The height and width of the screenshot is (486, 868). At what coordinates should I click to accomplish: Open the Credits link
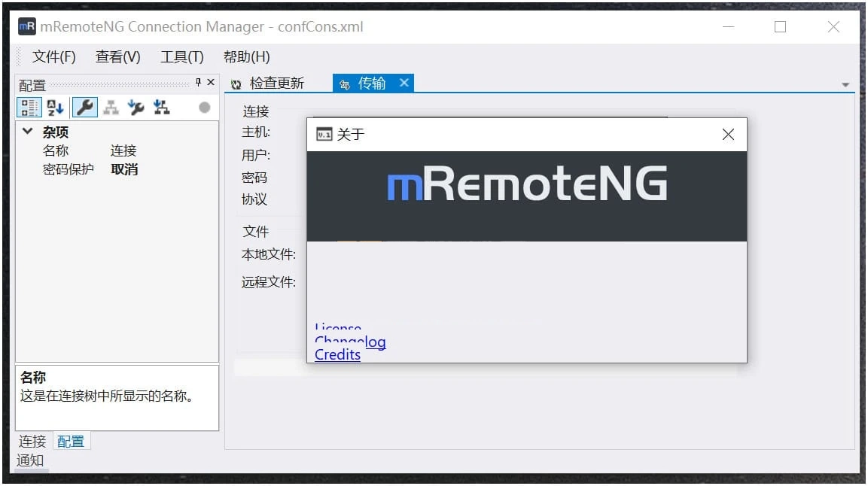pyautogui.click(x=337, y=354)
